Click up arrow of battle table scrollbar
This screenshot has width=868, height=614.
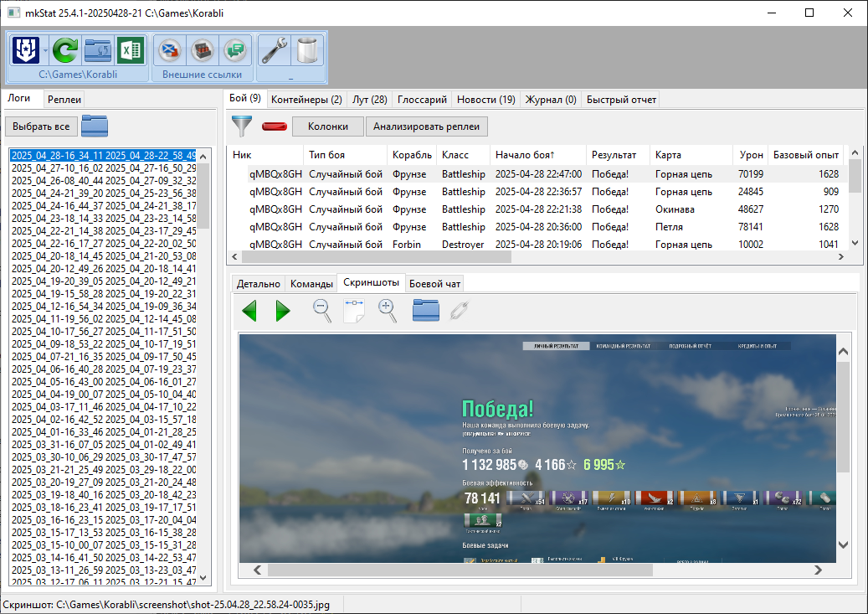[855, 152]
